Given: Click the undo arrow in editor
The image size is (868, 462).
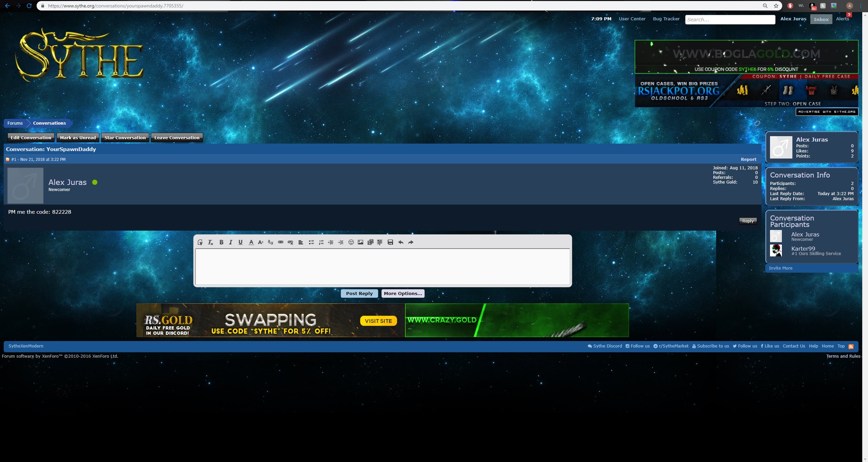Looking at the screenshot, I should (401, 242).
